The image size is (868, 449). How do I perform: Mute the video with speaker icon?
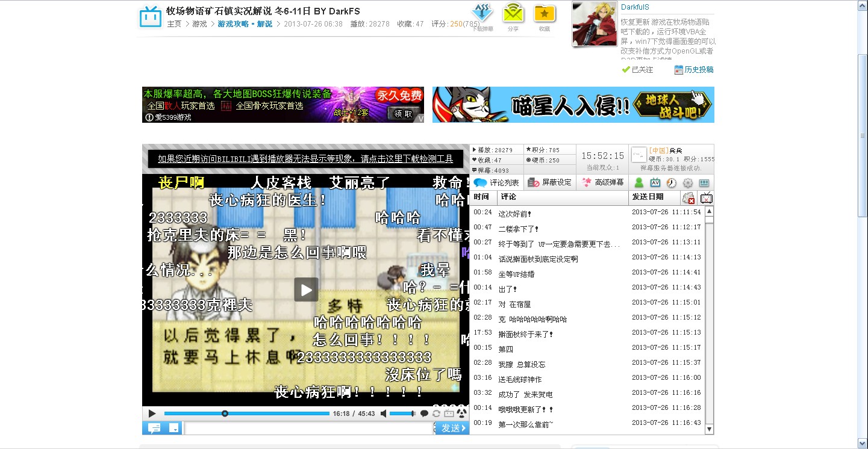[384, 413]
